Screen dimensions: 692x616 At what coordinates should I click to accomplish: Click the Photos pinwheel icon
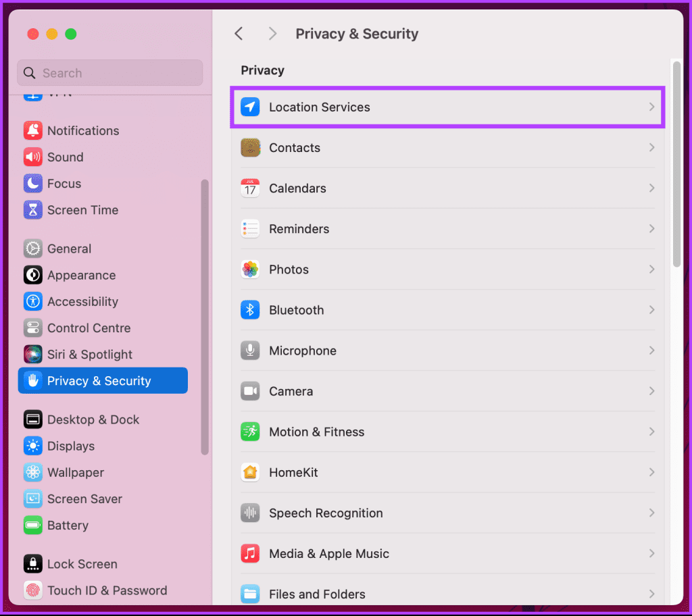(x=250, y=269)
